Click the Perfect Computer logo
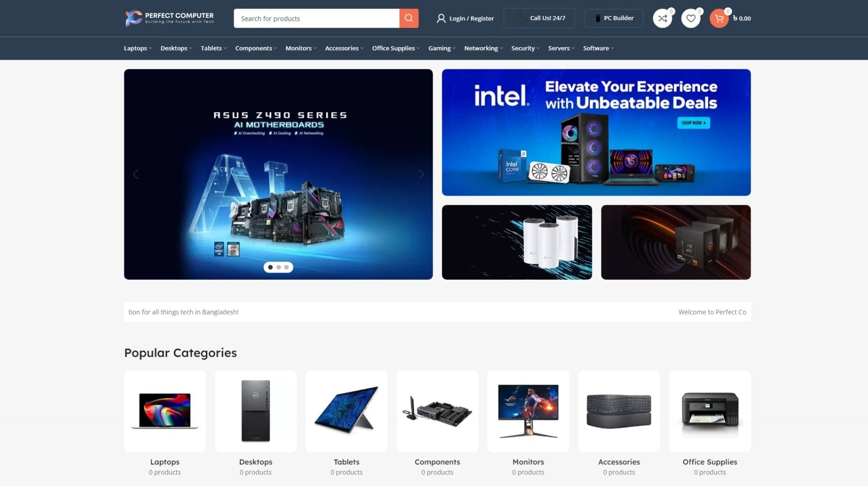 [x=169, y=18]
